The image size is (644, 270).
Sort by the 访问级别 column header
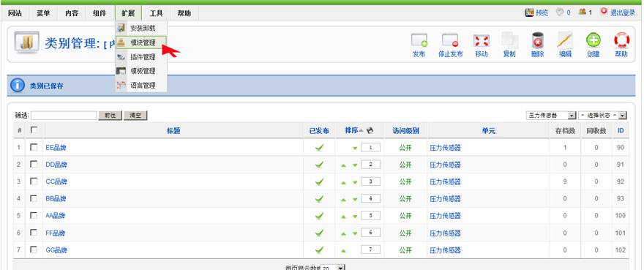pyautogui.click(x=405, y=131)
